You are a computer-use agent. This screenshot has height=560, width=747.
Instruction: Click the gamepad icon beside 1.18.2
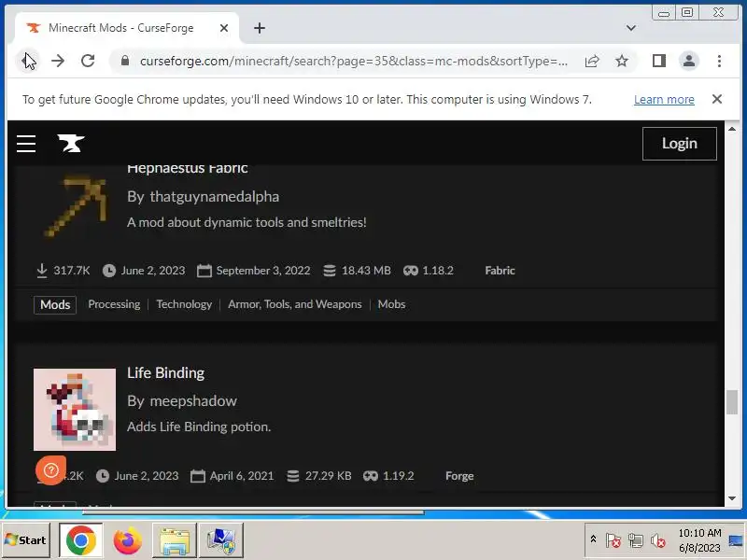coord(410,271)
